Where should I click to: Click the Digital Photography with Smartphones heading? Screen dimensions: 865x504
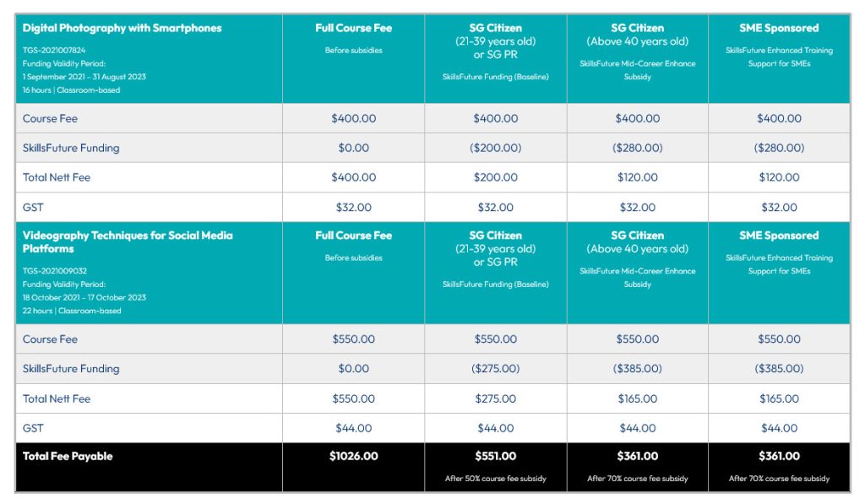coord(122,28)
